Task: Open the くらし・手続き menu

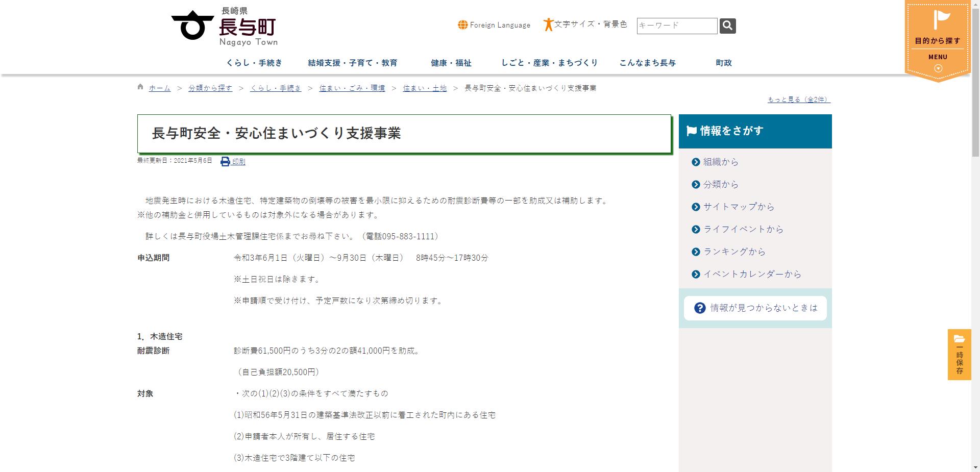Action: tap(255, 63)
